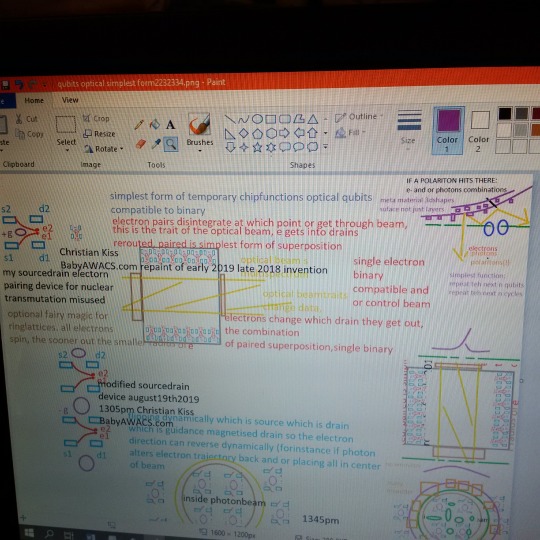Screen dimensions: 540x540
Task: Step the Shapes gallery down one row
Action: click(325, 133)
